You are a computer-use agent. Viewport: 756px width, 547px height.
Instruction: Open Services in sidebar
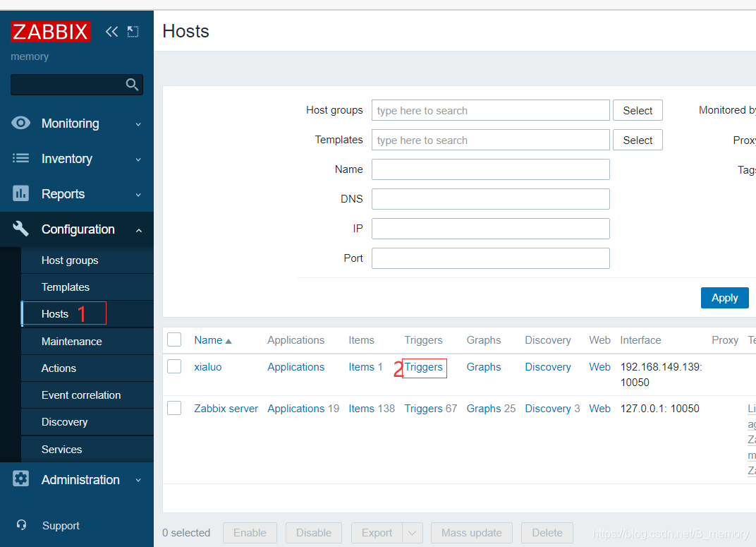(x=62, y=450)
